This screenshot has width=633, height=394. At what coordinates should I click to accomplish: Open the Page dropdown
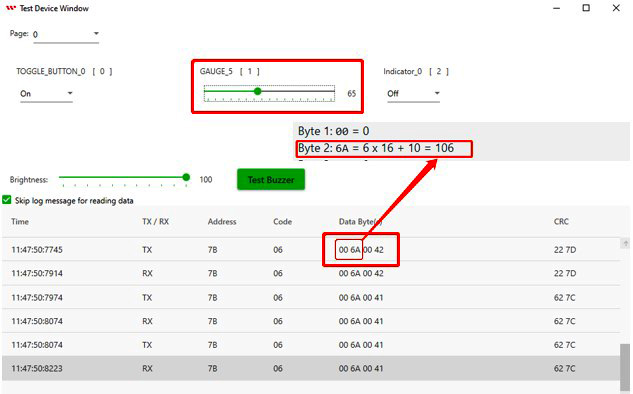click(66, 34)
